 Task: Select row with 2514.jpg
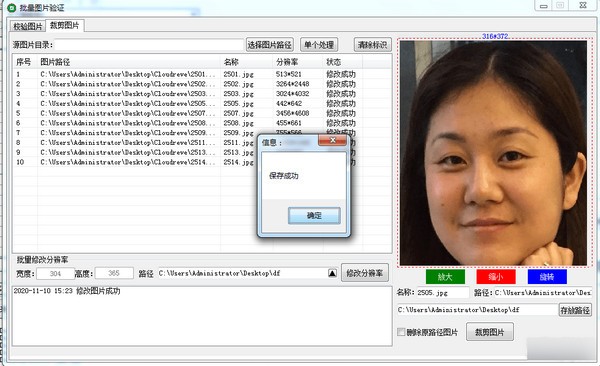click(202, 162)
